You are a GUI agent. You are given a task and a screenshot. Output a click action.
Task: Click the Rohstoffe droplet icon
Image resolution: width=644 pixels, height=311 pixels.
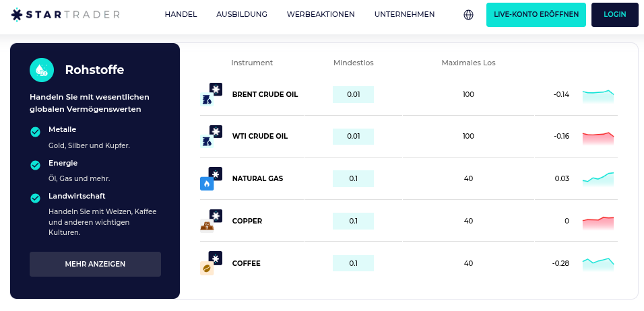[42, 70]
